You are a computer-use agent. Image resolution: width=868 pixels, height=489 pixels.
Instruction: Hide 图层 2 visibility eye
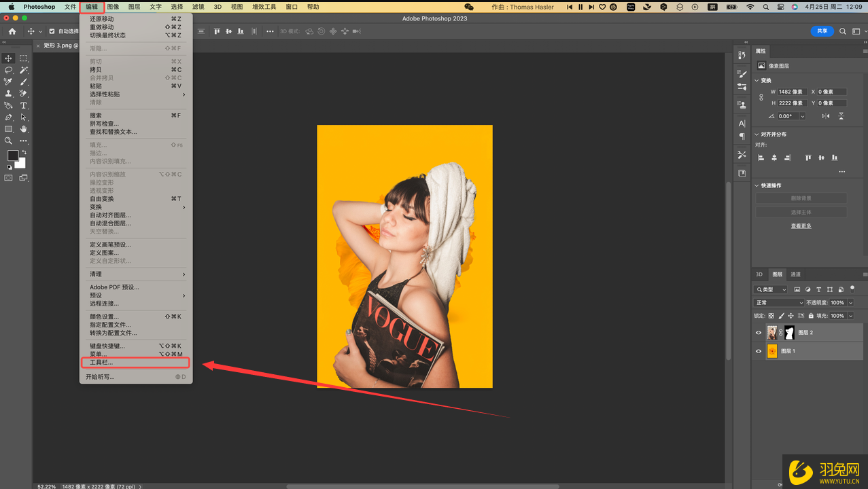click(x=759, y=333)
